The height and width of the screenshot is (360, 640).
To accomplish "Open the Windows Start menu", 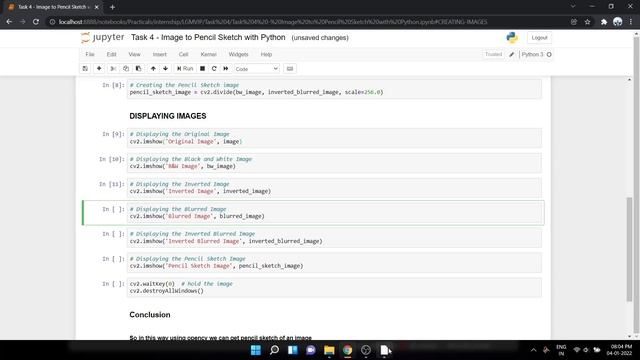I will (256, 350).
